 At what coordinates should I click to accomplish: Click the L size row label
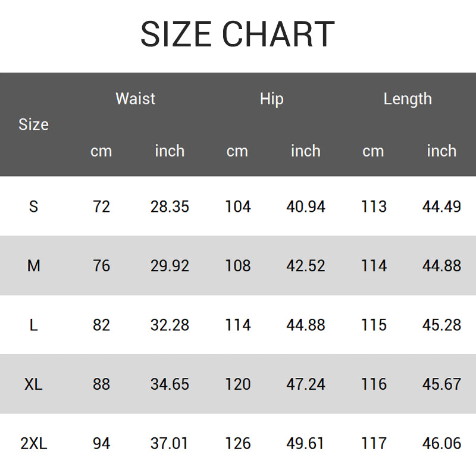click(x=33, y=325)
